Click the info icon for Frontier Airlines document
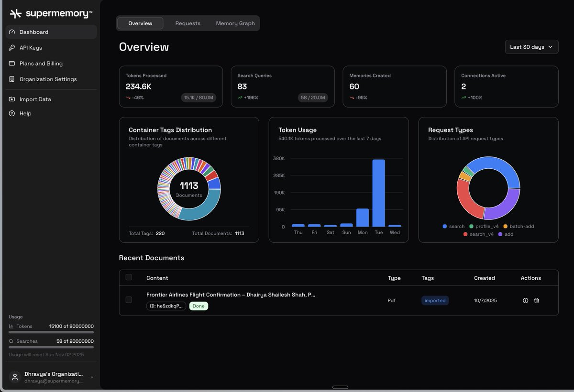574x392 pixels. [525, 301]
